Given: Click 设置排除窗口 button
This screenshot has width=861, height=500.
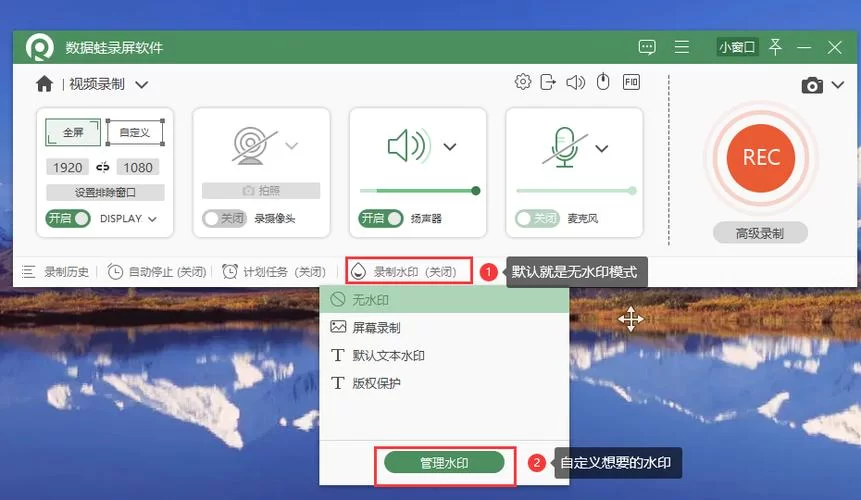Looking at the screenshot, I should [105, 192].
